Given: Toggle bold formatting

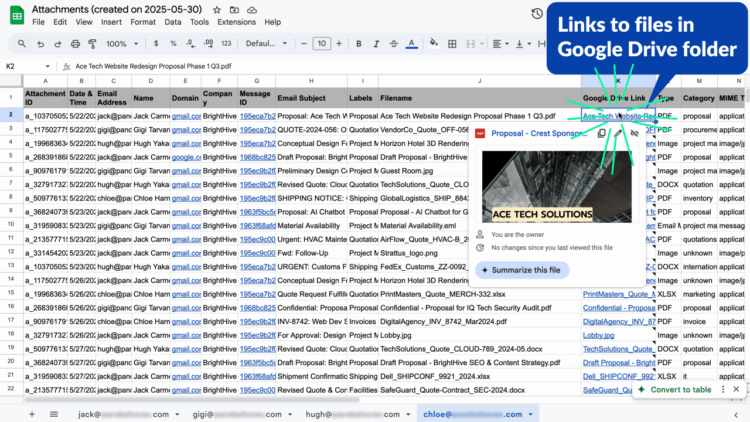Looking at the screenshot, I should click(359, 44).
